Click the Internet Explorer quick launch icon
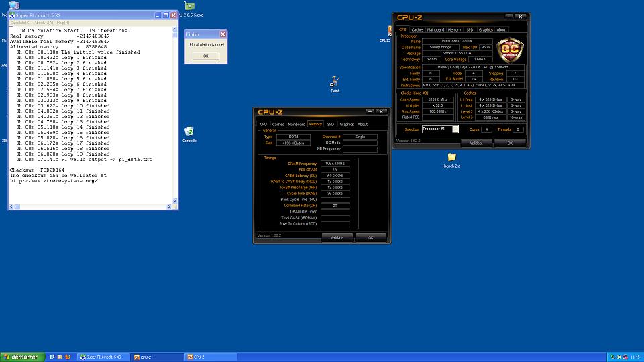 [52, 357]
